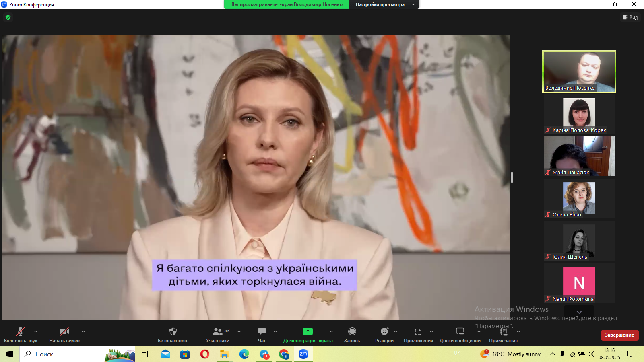This screenshot has width=644, height=362.
Task: Open the Безопасность shield icon
Action: pos(173,331)
